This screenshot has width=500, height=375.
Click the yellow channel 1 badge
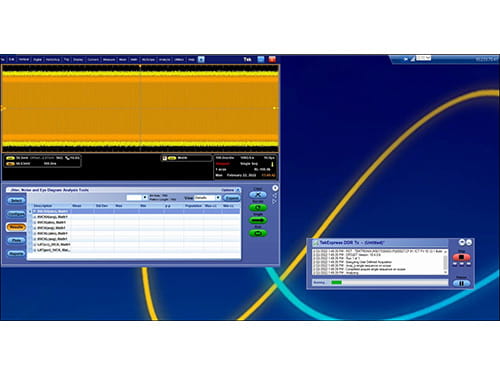click(x=10, y=158)
